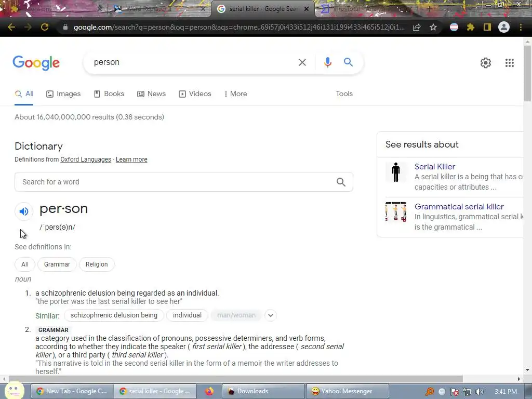The width and height of the screenshot is (532, 399).
Task: Open the volume speaker tray icon
Action: point(479,392)
